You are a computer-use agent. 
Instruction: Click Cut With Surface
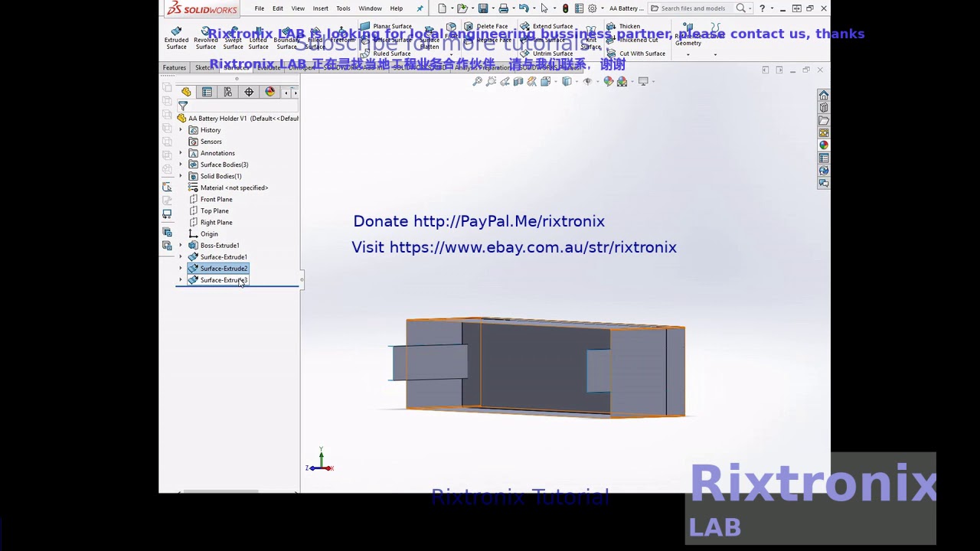[636, 54]
